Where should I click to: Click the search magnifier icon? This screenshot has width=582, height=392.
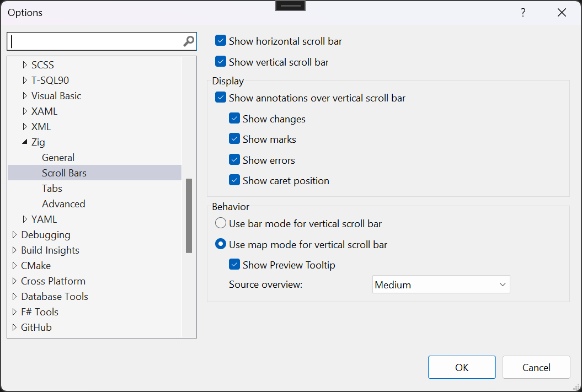[x=189, y=41]
